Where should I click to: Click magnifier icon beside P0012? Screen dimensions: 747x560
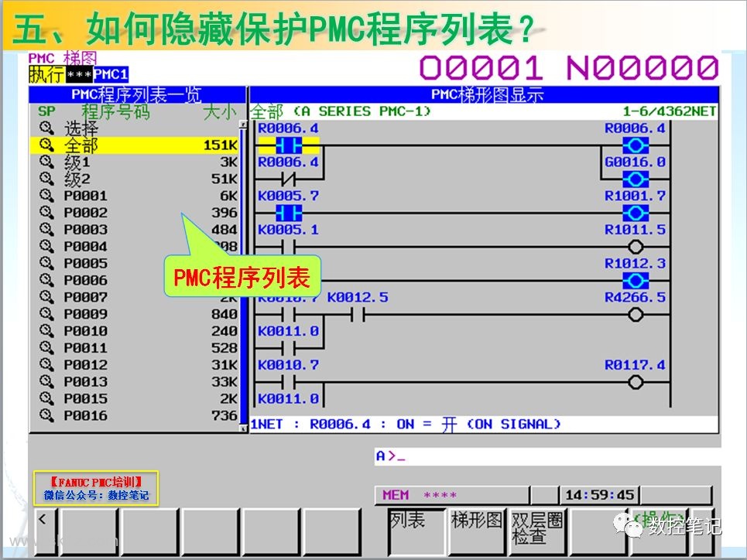[x=46, y=364]
